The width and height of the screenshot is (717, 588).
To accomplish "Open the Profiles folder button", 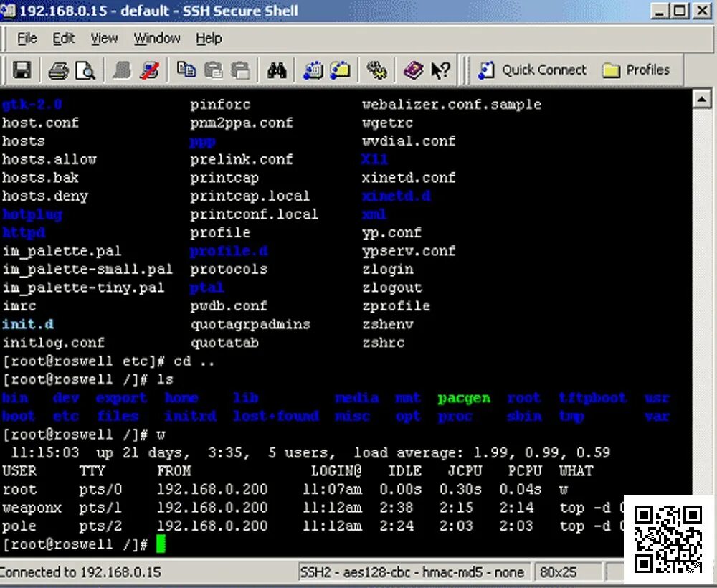I will (x=637, y=70).
